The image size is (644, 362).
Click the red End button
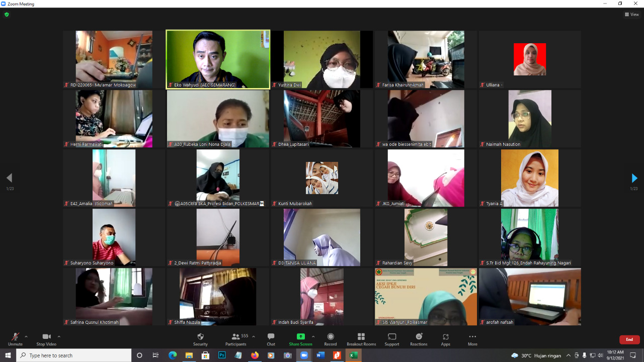coord(629,339)
